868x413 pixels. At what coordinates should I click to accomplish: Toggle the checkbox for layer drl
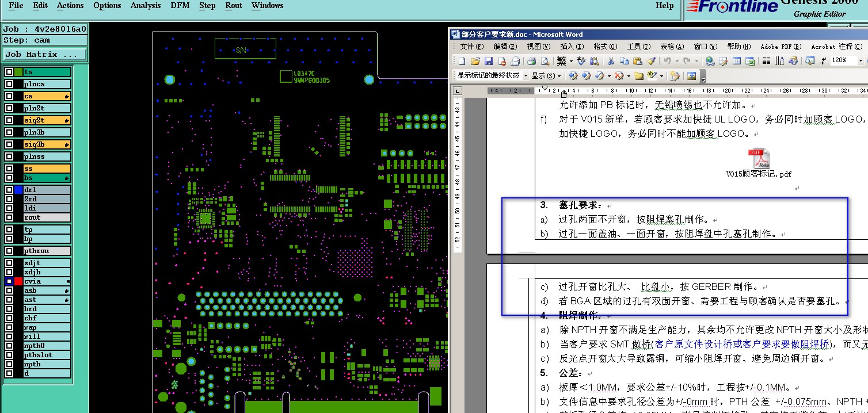[9, 190]
